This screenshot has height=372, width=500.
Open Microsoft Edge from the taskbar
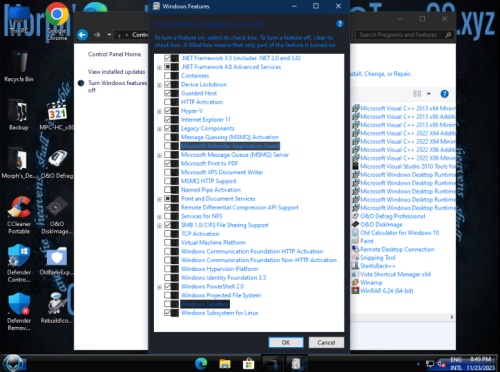click(201, 363)
